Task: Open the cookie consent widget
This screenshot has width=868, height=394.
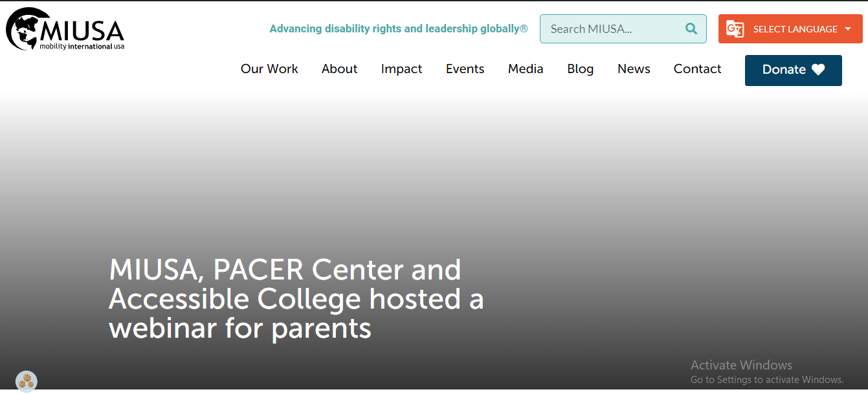Action: 27,380
